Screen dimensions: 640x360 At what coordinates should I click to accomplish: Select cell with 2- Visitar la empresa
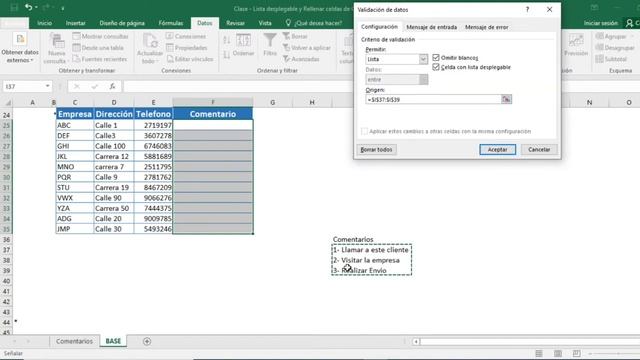pyautogui.click(x=371, y=260)
